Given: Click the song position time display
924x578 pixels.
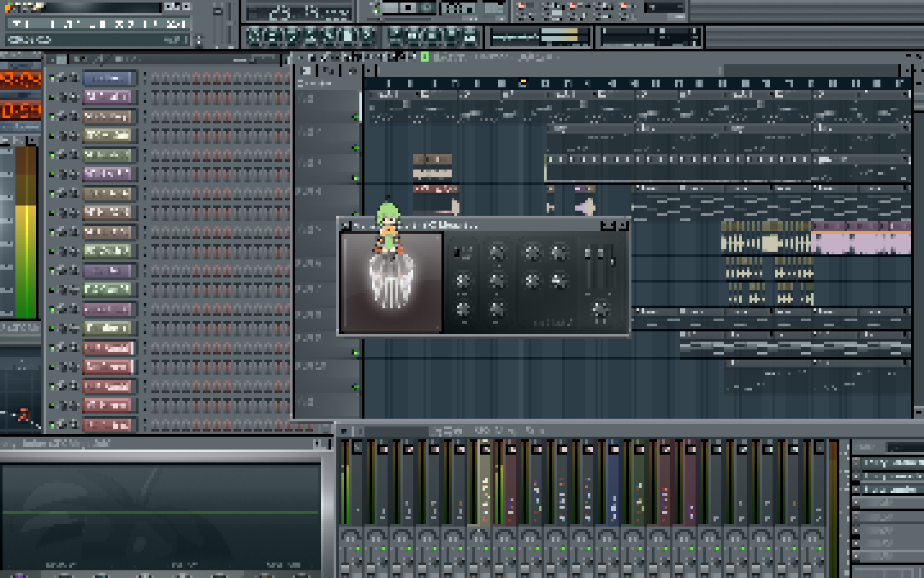Looking at the screenshot, I should [299, 12].
